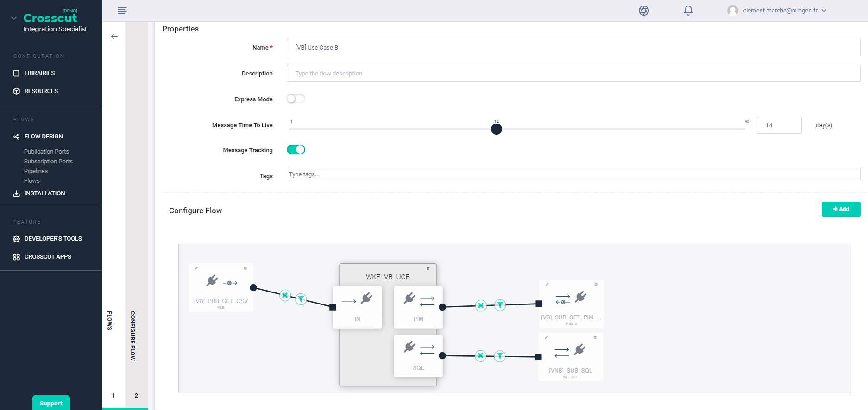
Task: Edit the [VNB]_SUB_SQL node with pencil
Action: click(546, 337)
